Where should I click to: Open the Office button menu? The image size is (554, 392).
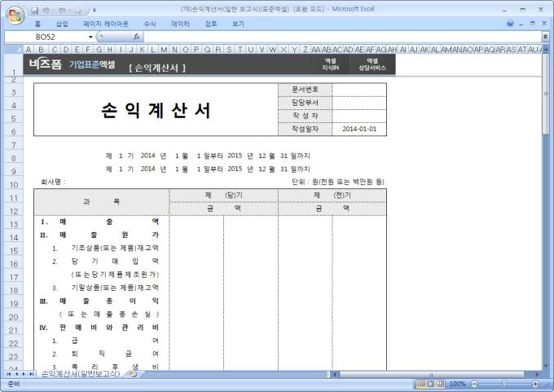(15, 15)
